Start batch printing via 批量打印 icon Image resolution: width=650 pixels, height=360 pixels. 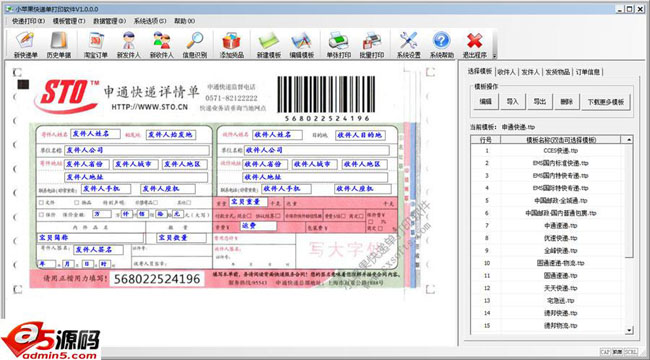[x=371, y=45]
